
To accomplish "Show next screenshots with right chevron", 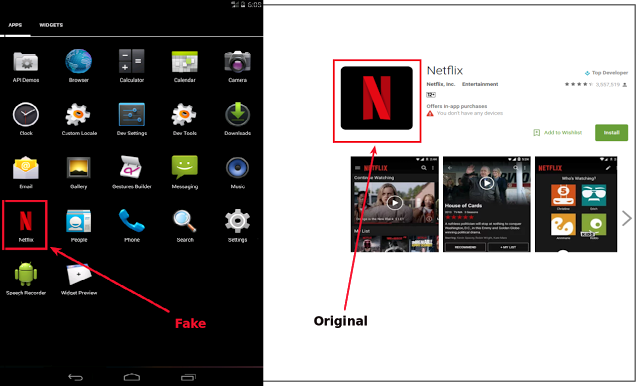I will [627, 218].
